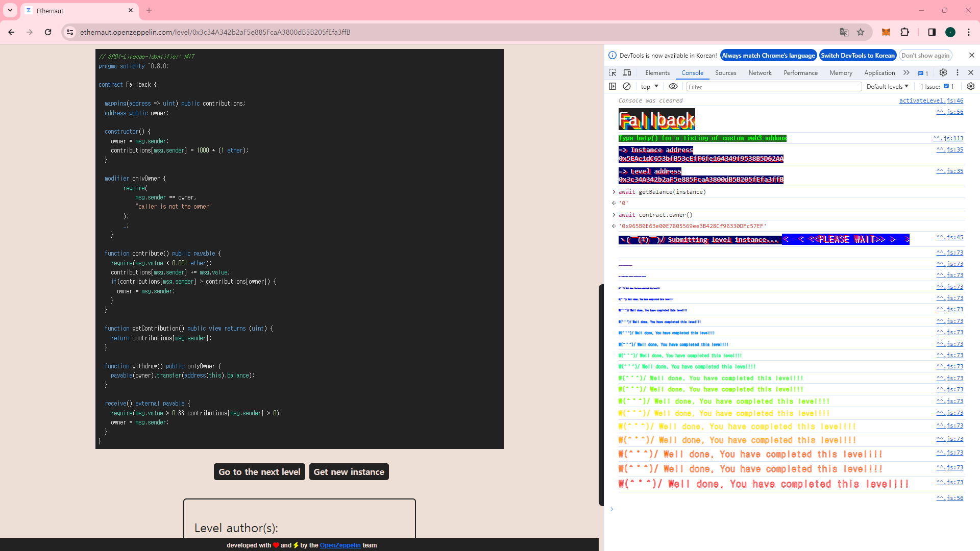
Task: Follow the OpenZeppelin footer link
Action: pyautogui.click(x=340, y=545)
